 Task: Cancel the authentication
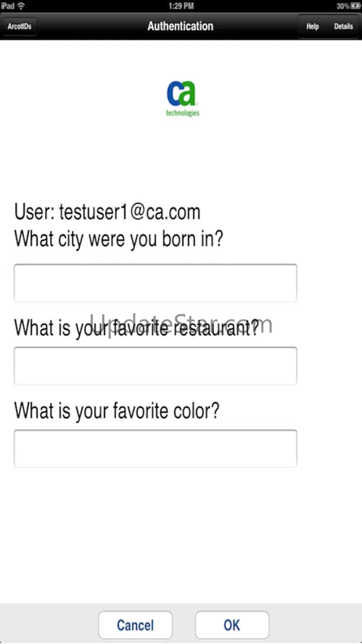click(135, 625)
